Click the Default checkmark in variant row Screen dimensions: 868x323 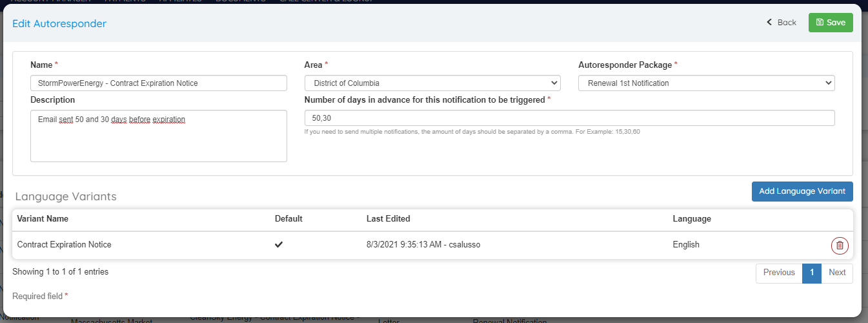(x=279, y=245)
